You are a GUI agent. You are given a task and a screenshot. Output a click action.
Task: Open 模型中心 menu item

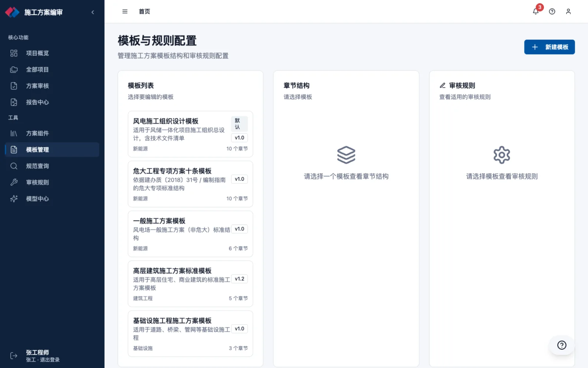pos(52,199)
